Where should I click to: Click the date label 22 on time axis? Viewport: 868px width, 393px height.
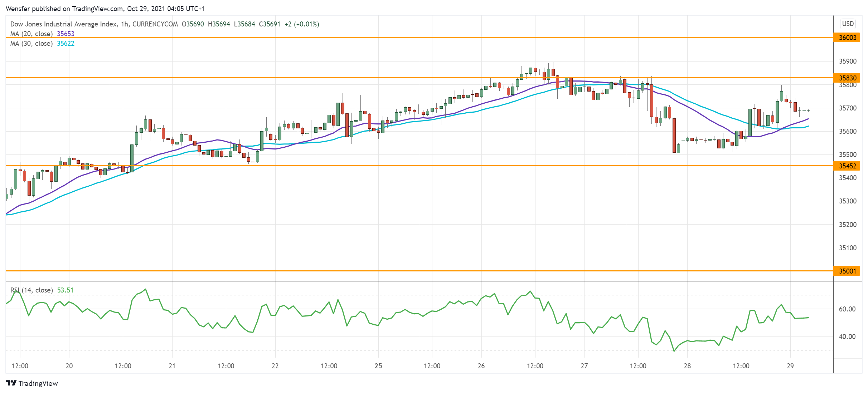(275, 366)
